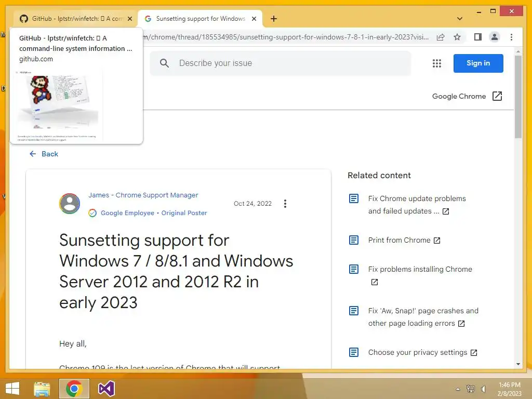Click the Original Poster label
Viewport: 532px width, 399px height.
pyautogui.click(x=184, y=213)
